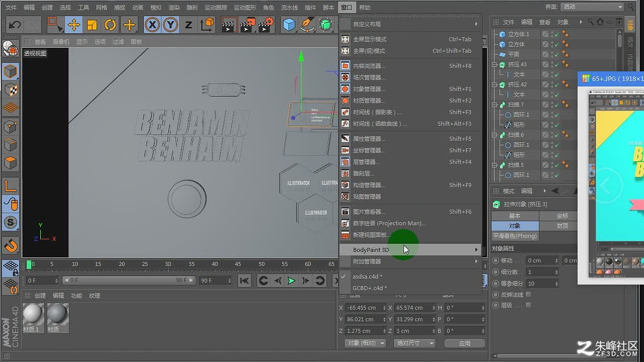The height and width of the screenshot is (362, 644).
Task: Enable the Axis mode L icon
Action: tap(11, 187)
